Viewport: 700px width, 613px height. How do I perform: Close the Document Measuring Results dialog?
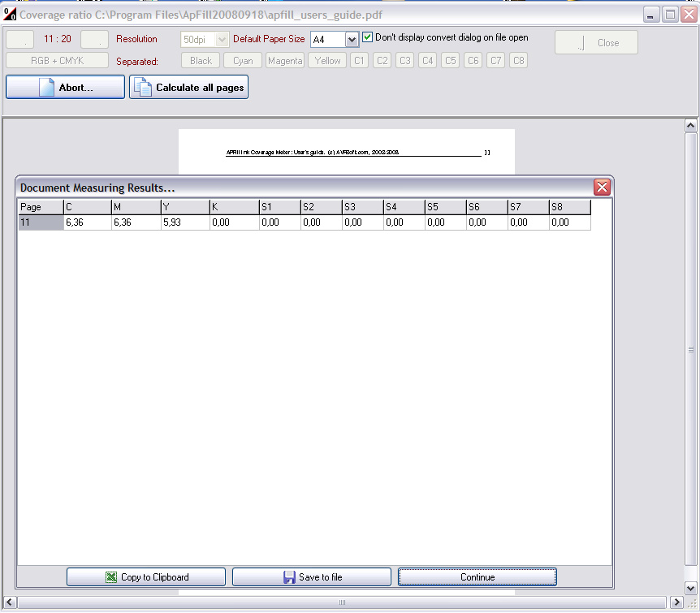(602, 187)
